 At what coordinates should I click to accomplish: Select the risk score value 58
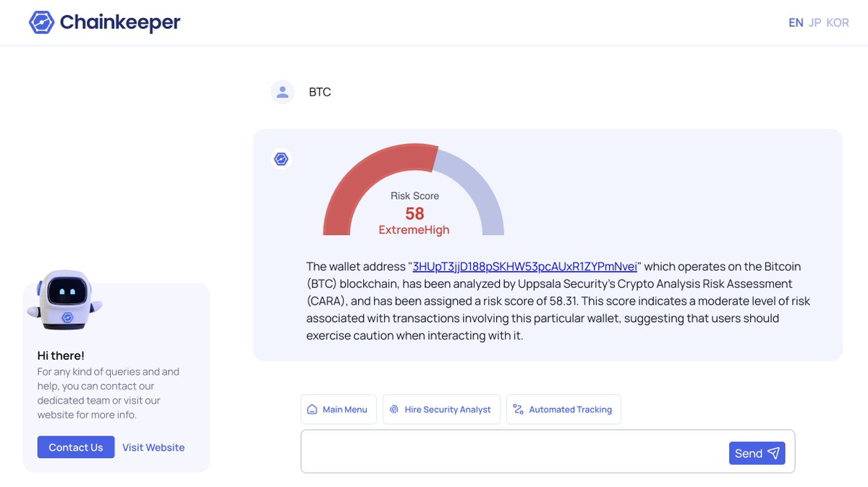[414, 213]
